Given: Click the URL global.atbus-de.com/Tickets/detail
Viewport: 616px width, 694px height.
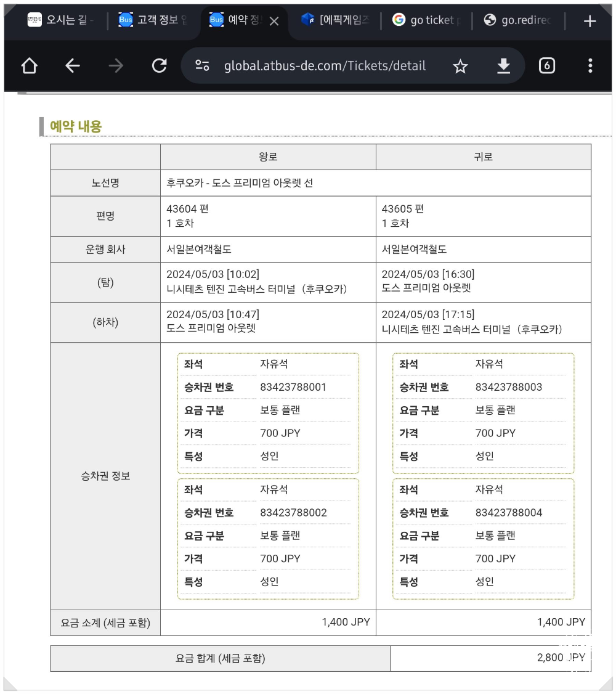Looking at the screenshot, I should point(325,66).
